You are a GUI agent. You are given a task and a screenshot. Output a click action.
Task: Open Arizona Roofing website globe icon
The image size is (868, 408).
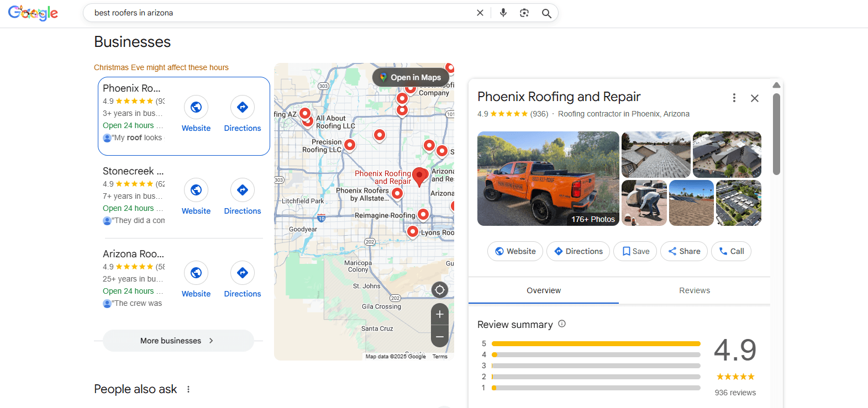196,273
